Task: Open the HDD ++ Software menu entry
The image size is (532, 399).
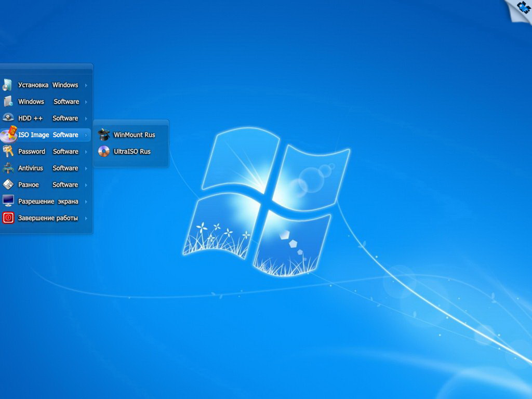Action: pyautogui.click(x=46, y=118)
